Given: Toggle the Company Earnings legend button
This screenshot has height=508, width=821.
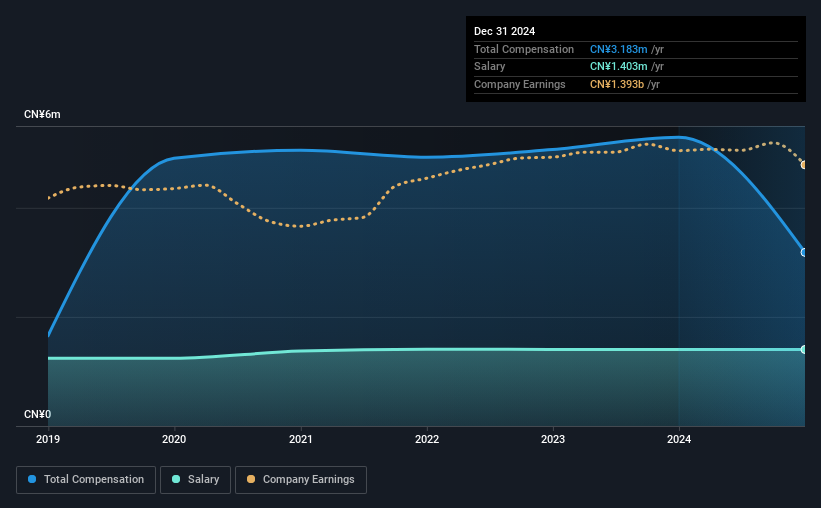Looking at the screenshot, I should coord(301,480).
